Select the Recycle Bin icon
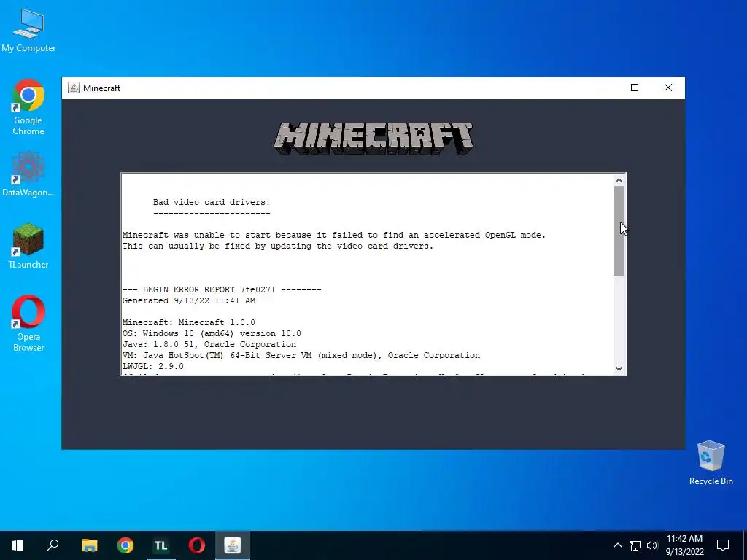Screen dimensions: 747x560 point(711,463)
